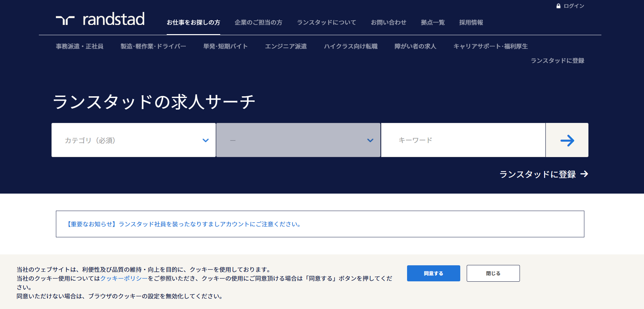Click the 同意する cookie button
The width and height of the screenshot is (644, 309).
pyautogui.click(x=433, y=273)
